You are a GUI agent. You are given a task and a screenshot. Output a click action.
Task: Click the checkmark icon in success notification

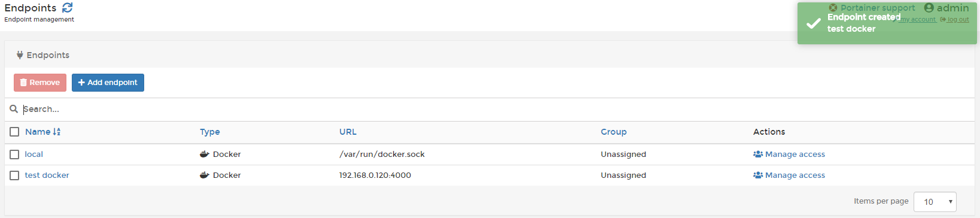click(813, 23)
